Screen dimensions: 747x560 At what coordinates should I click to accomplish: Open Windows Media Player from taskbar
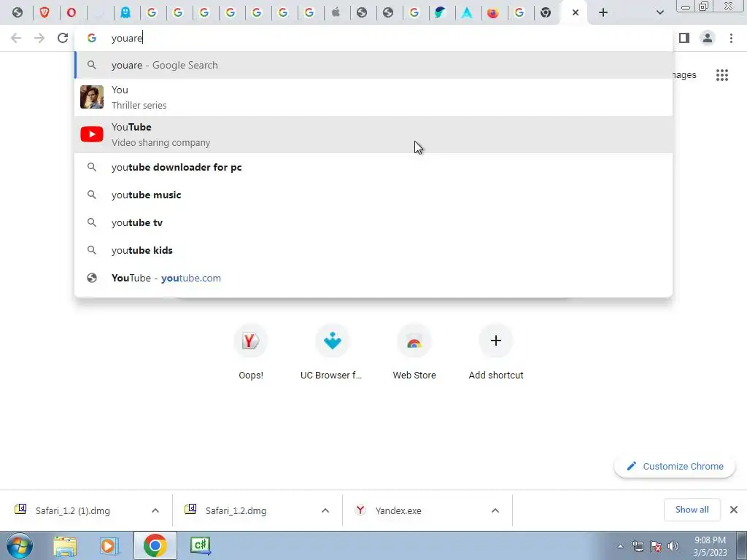109,545
